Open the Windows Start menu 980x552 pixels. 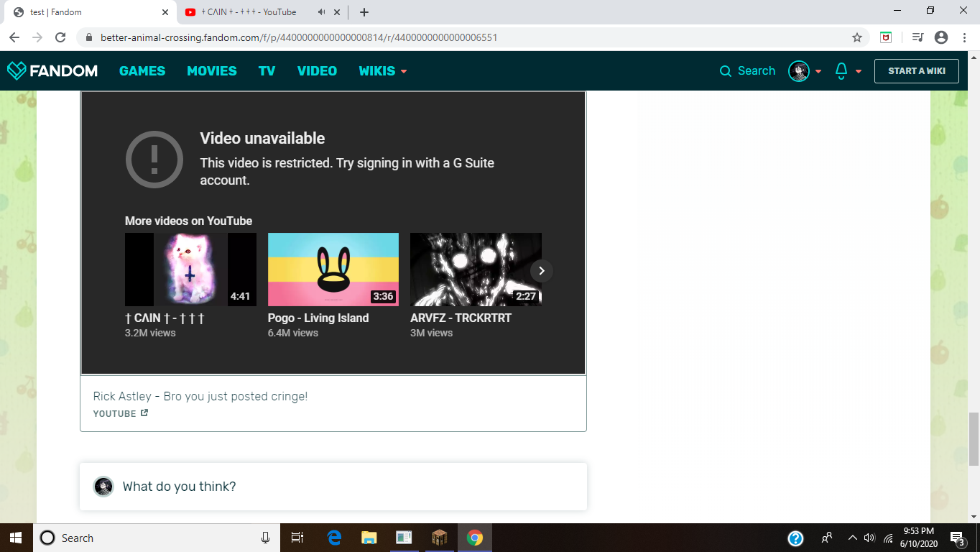(x=16, y=538)
